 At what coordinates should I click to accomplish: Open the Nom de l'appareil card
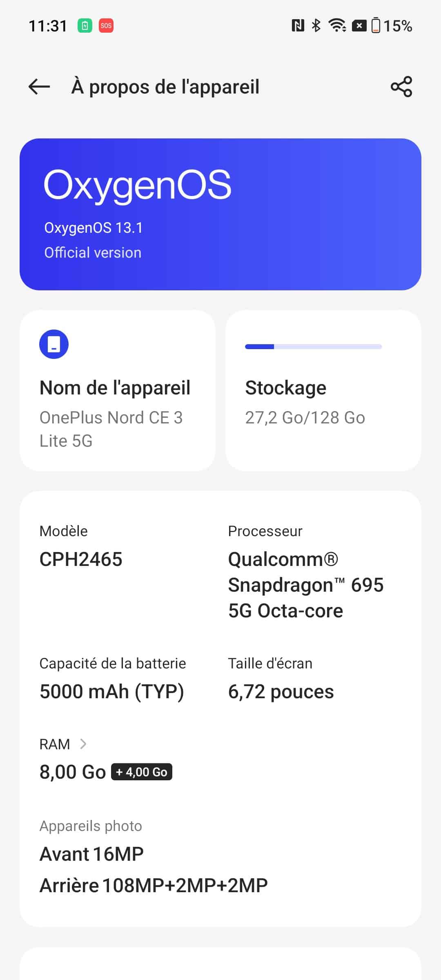click(118, 390)
